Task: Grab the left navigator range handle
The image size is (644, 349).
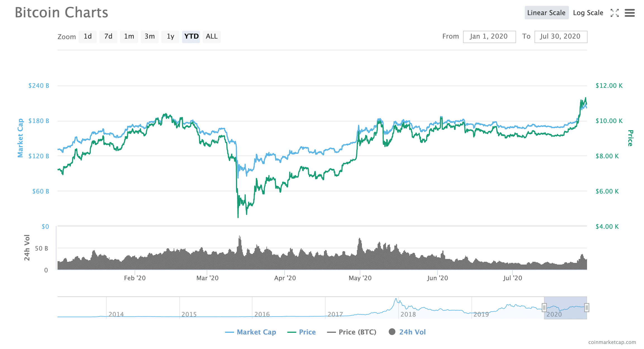Action: click(x=544, y=308)
